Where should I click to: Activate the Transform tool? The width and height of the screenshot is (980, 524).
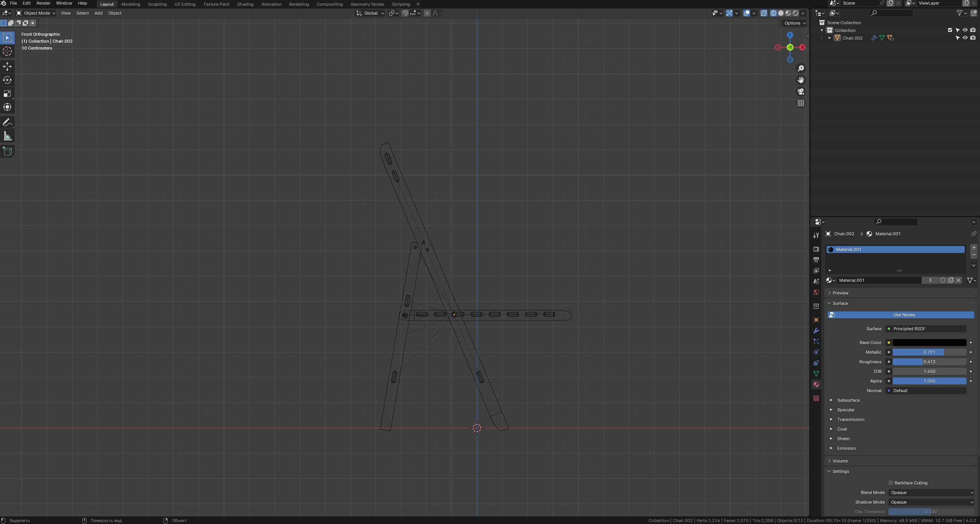7,107
